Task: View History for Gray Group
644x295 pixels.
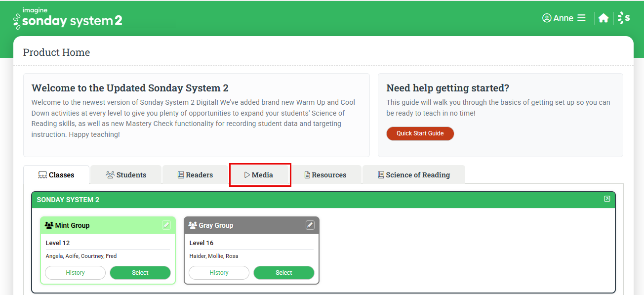Action: click(x=219, y=273)
